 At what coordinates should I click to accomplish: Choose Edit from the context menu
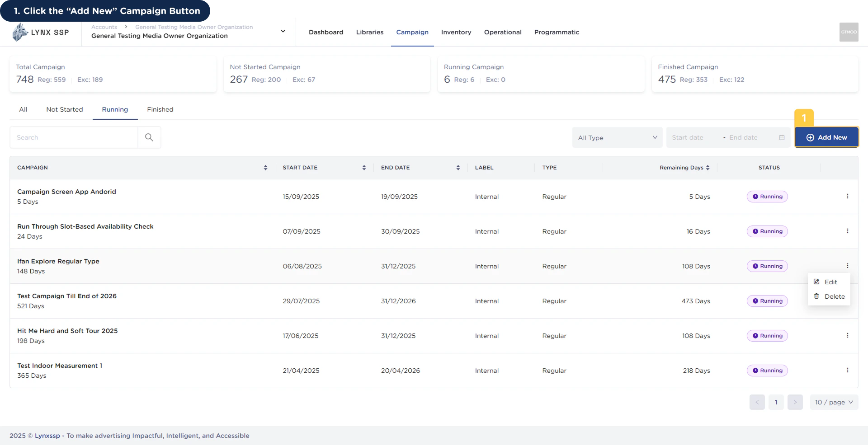pos(829,282)
